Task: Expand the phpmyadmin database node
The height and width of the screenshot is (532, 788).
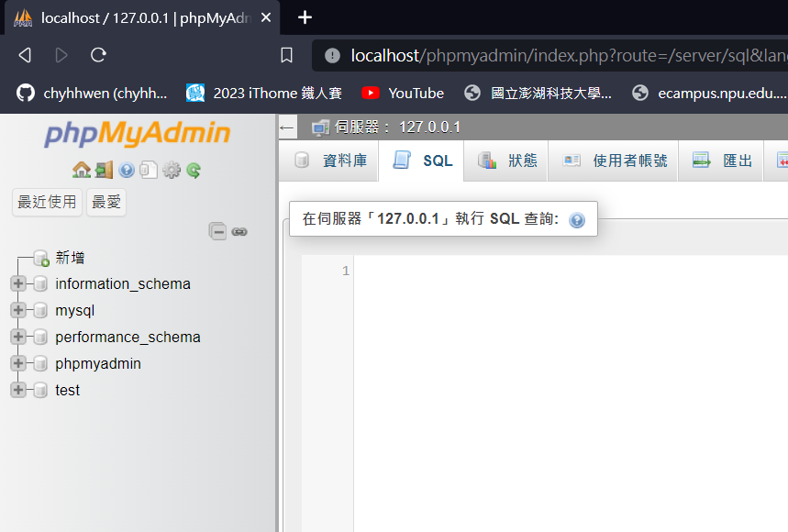Action: [x=18, y=363]
